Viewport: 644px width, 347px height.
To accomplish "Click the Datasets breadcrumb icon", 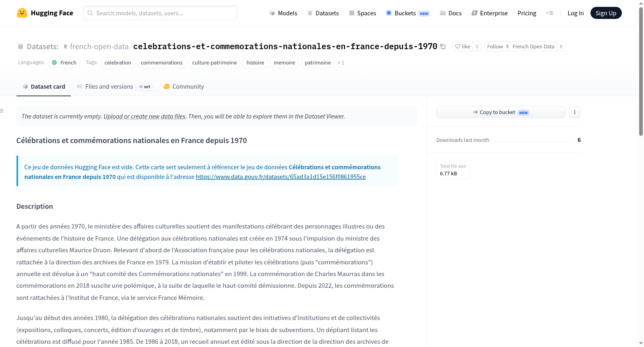I will [21, 47].
